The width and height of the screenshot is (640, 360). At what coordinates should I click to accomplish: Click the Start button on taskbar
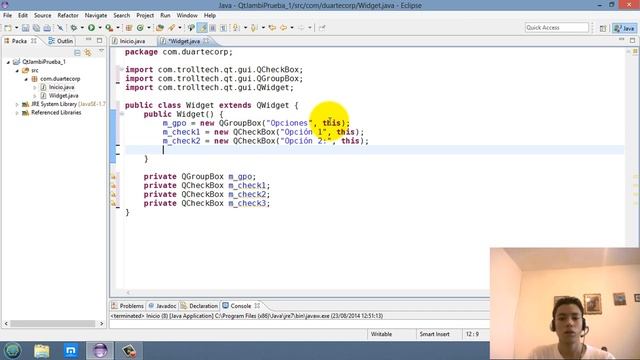coord(12,351)
